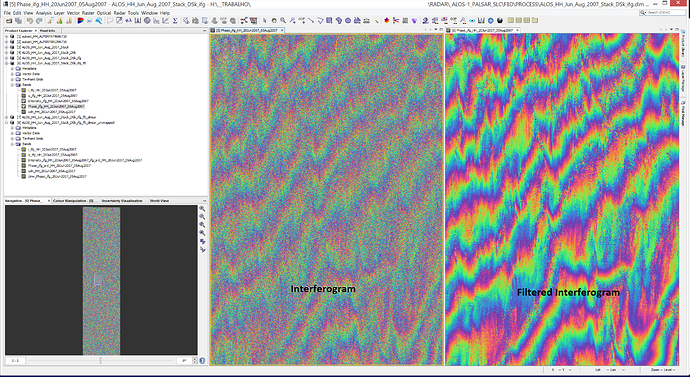Click the Open Product toolbar icon
Screen dimensions: 690x377
point(9,21)
